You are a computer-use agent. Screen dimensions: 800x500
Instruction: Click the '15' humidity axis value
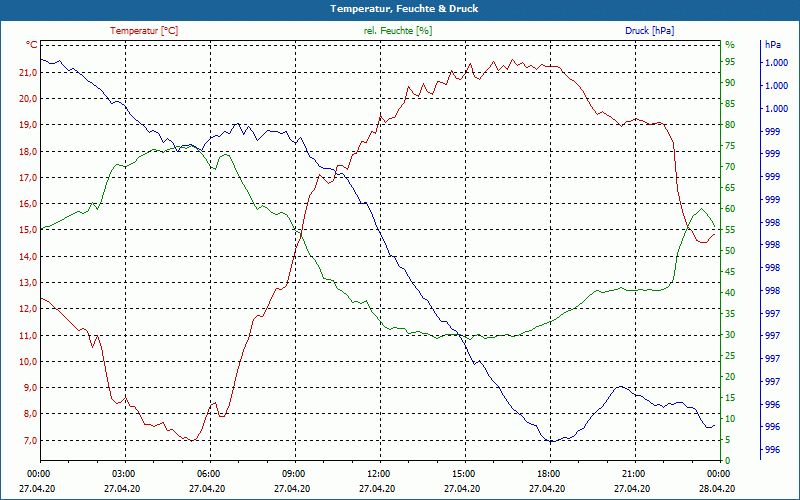[x=730, y=398]
